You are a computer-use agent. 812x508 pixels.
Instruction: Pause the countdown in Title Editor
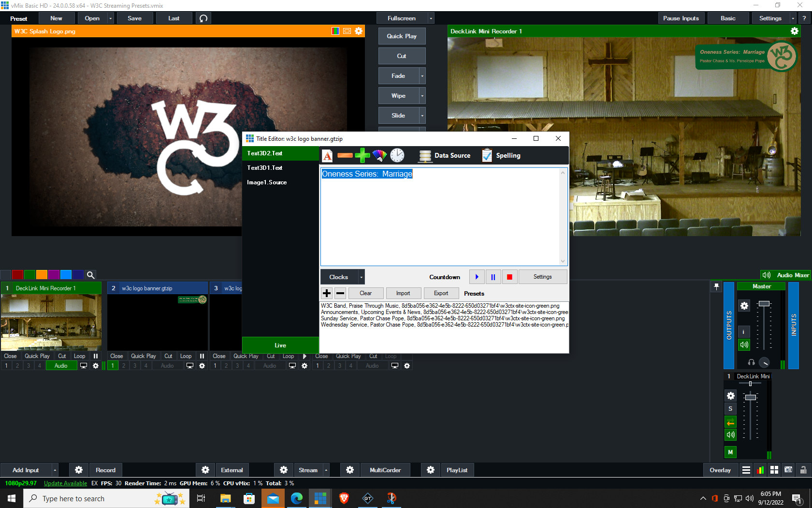[x=493, y=277]
